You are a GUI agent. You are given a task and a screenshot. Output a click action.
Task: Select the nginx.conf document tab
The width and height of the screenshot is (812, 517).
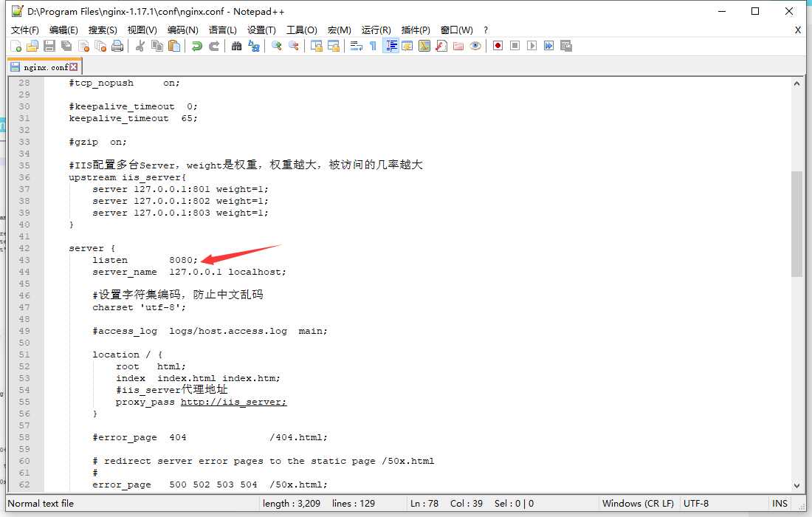[44, 67]
